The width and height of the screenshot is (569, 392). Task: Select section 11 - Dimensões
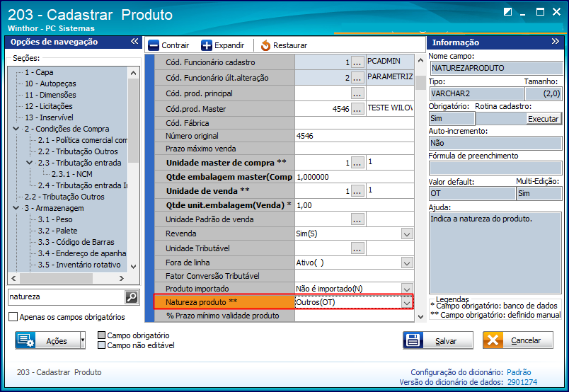click(50, 95)
